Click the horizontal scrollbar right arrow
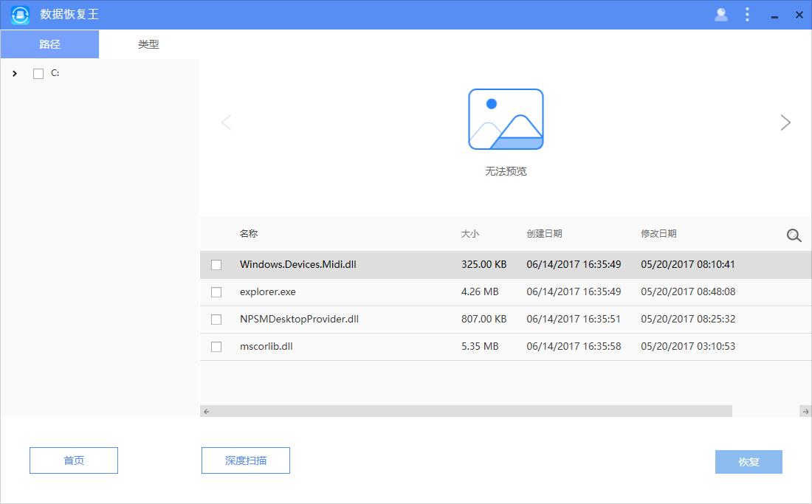 click(805, 411)
